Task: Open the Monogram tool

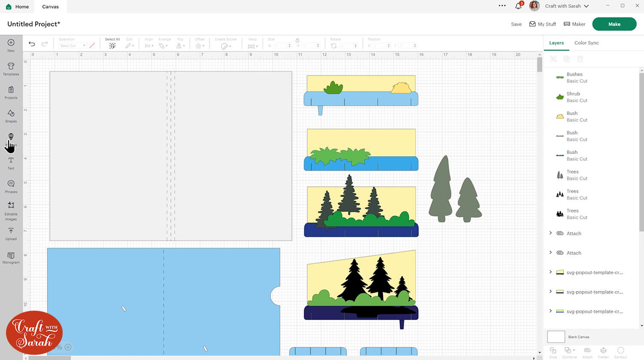Action: pos(11,257)
